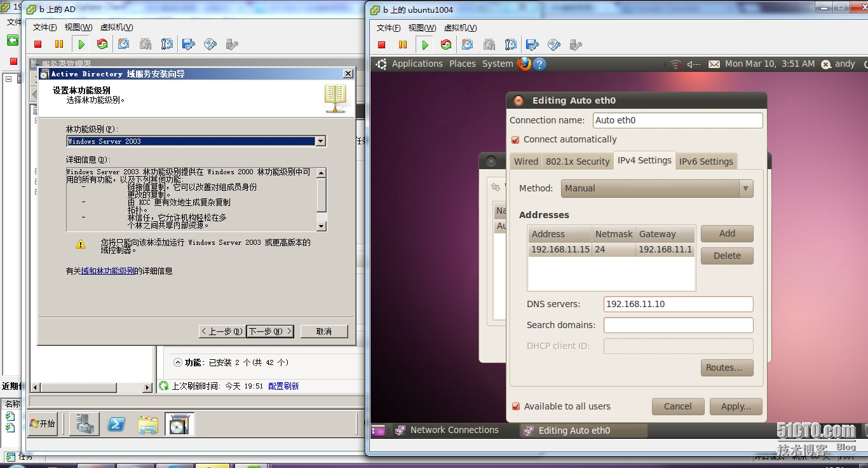Click the Windows 开始 Start button

point(43,424)
